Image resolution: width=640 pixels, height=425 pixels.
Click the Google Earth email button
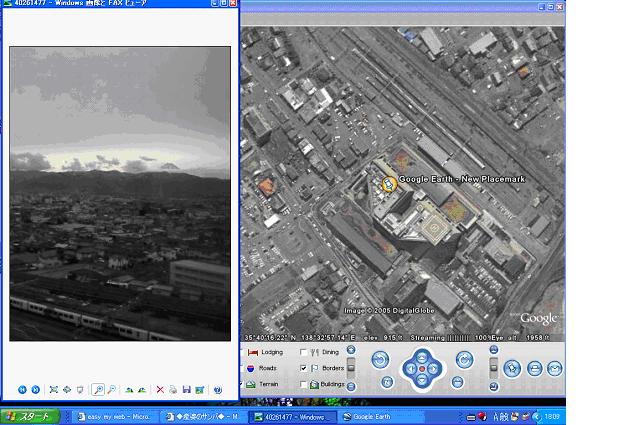tap(555, 369)
